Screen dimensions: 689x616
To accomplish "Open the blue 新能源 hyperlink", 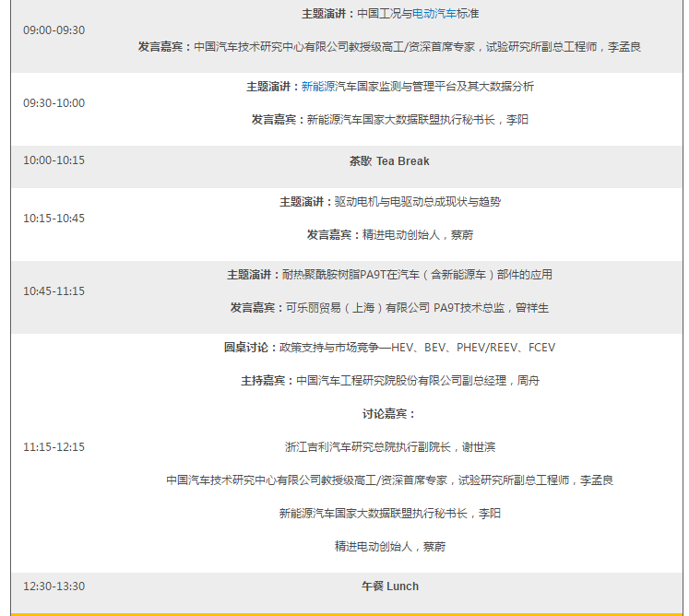I will 318,87.
